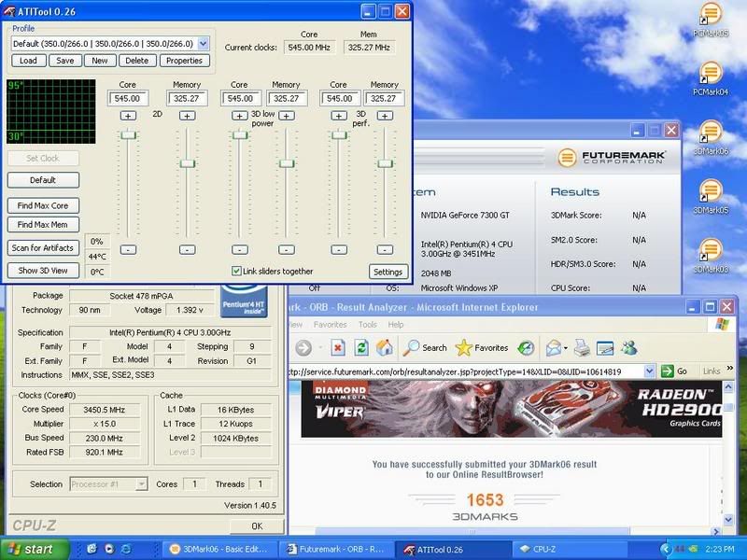Screen dimensions: 747x560
Task: Click OK button in CPU-Z
Action: (x=257, y=525)
